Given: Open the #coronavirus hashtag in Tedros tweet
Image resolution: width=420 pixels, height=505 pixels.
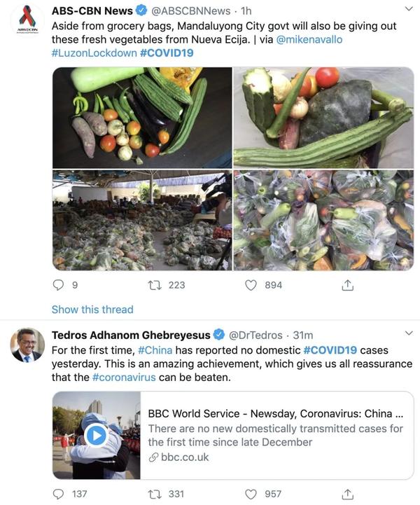Looking at the screenshot, I should coord(124,377).
